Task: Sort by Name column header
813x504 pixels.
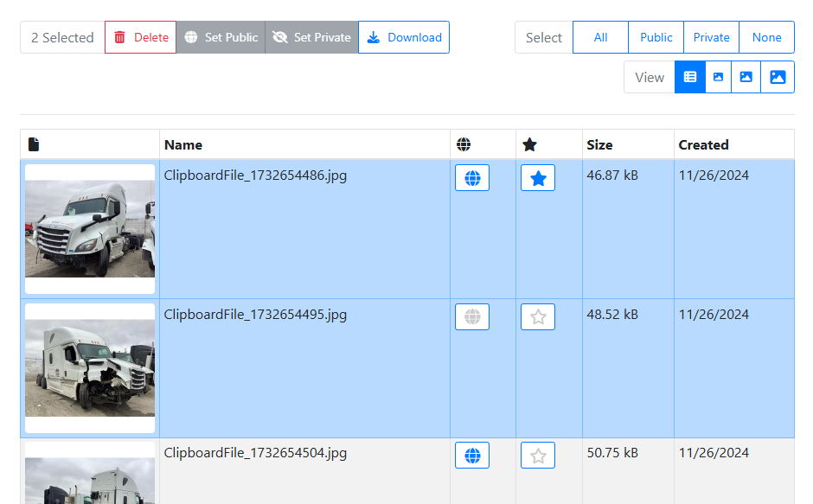Action: [183, 144]
